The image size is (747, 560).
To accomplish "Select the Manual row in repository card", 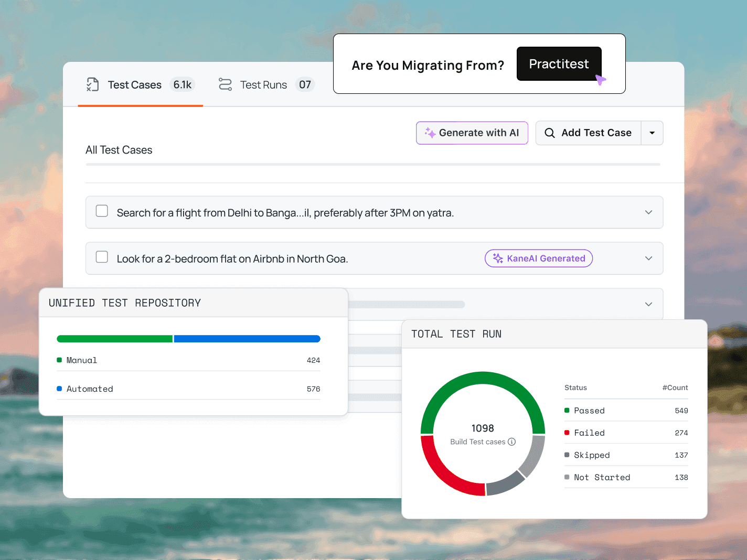I will pyautogui.click(x=188, y=360).
